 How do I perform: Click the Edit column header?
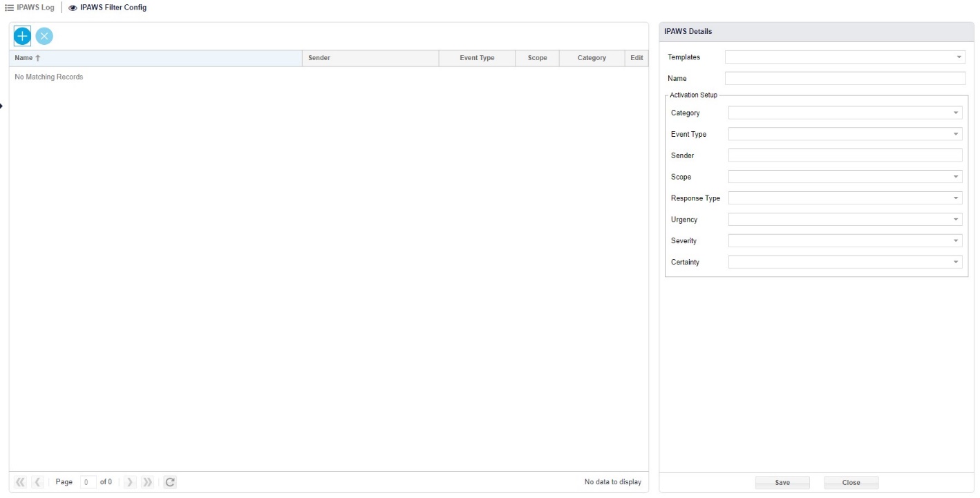click(637, 58)
